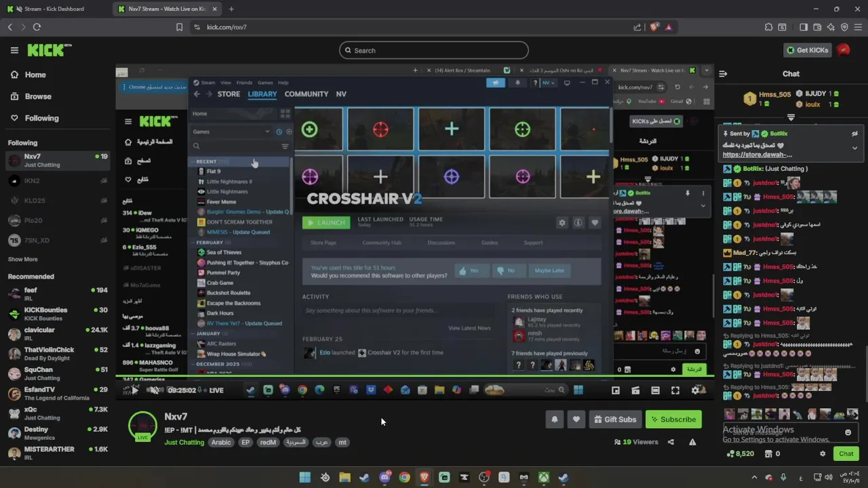Show hidden system tray icons
Viewport: 868px width, 488px height.
755,477
